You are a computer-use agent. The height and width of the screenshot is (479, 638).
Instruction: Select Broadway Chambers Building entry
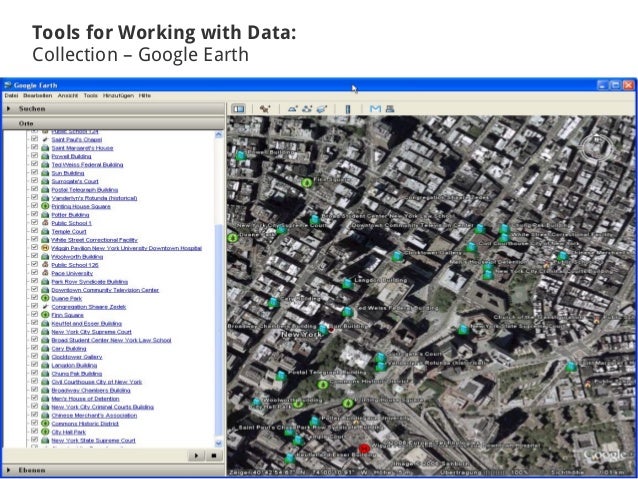91,390
